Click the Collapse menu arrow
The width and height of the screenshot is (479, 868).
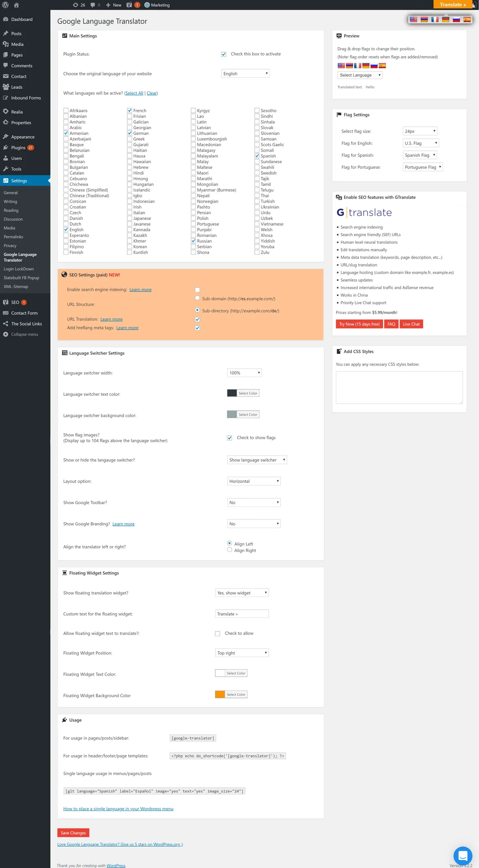[x=6, y=334]
